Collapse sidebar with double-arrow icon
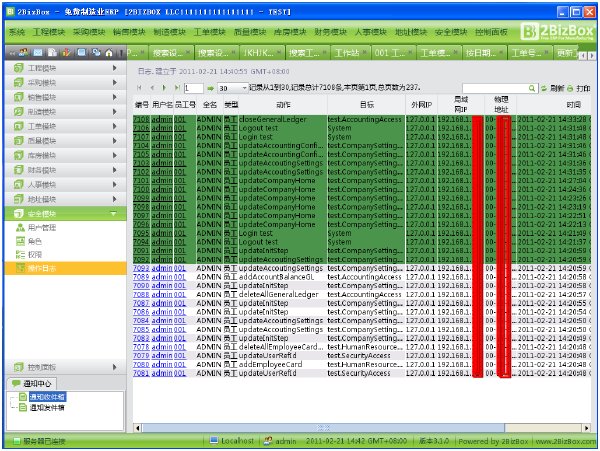 [x=12, y=53]
